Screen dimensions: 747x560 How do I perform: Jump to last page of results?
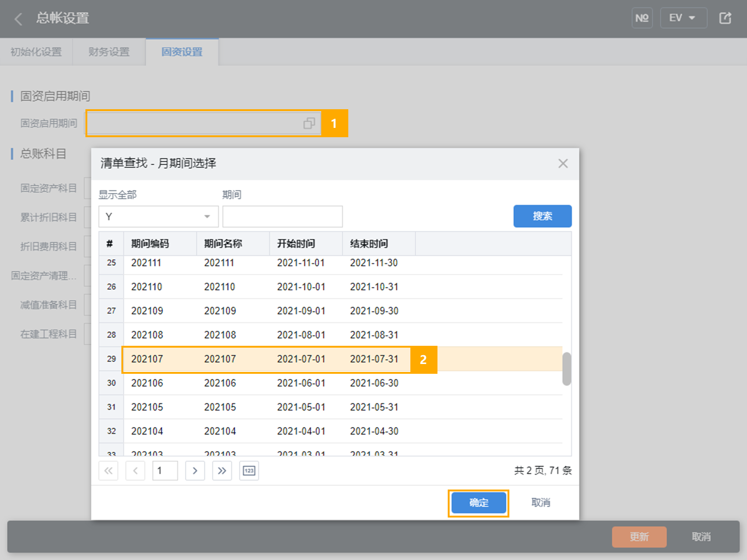222,470
